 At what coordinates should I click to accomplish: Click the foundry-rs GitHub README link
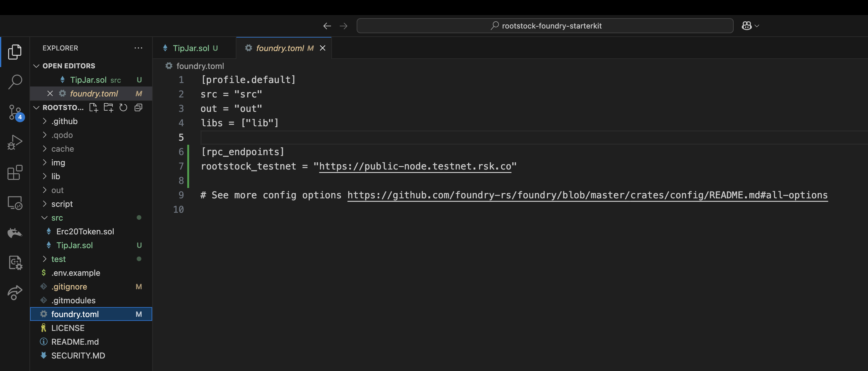pyautogui.click(x=587, y=195)
